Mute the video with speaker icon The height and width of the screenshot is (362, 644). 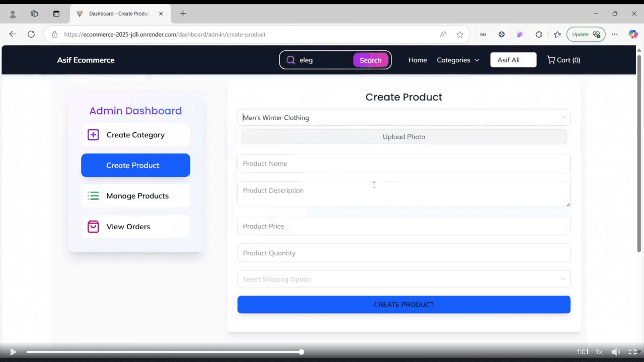(615, 352)
